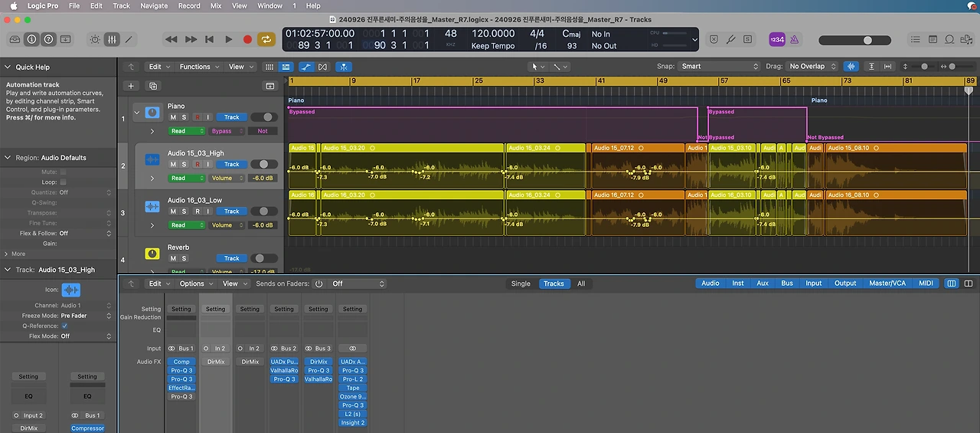This screenshot has height=433, width=980.
Task: Collapse the Piano track disclosure arrow
Action: pos(137,113)
